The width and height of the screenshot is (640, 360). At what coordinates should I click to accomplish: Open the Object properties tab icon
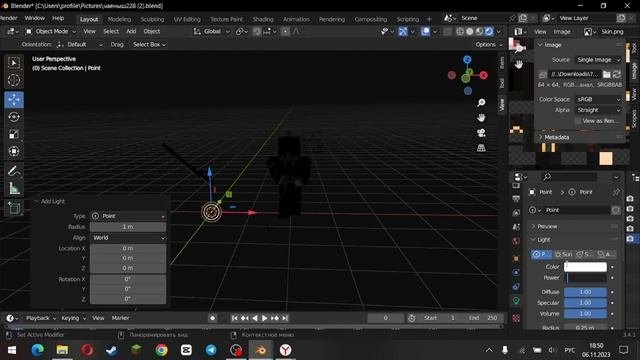[x=516, y=258]
